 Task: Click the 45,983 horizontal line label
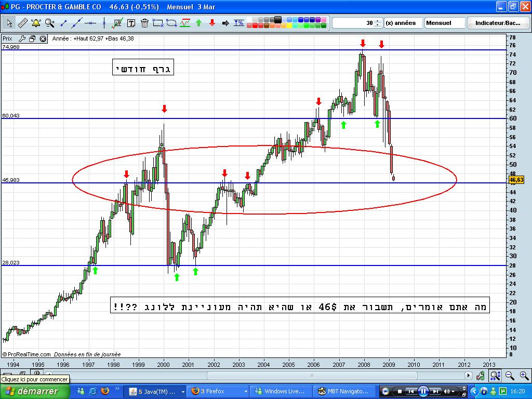(x=11, y=180)
